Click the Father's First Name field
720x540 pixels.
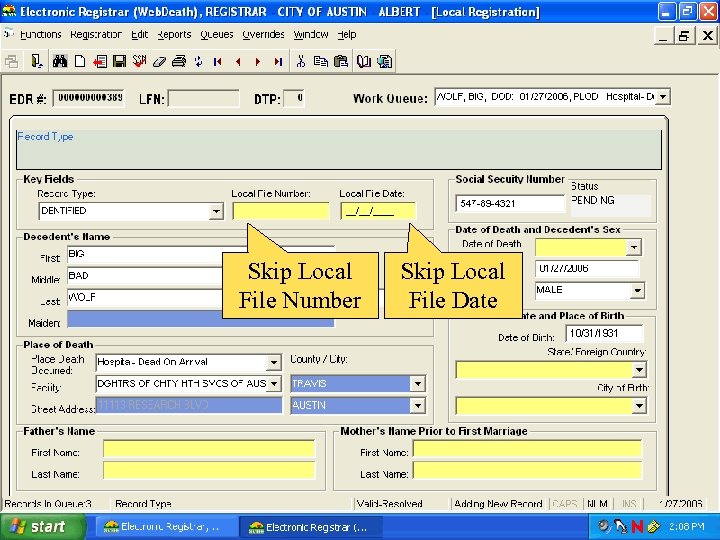[208, 448]
